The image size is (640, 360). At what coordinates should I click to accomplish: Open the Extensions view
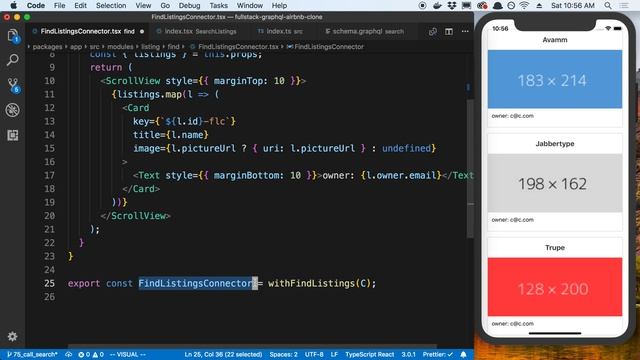(13, 135)
